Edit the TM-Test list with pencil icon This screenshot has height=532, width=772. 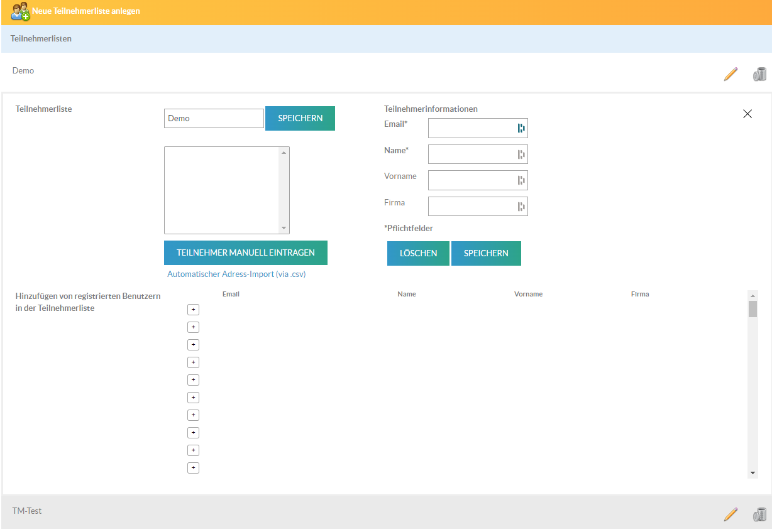pyautogui.click(x=730, y=514)
